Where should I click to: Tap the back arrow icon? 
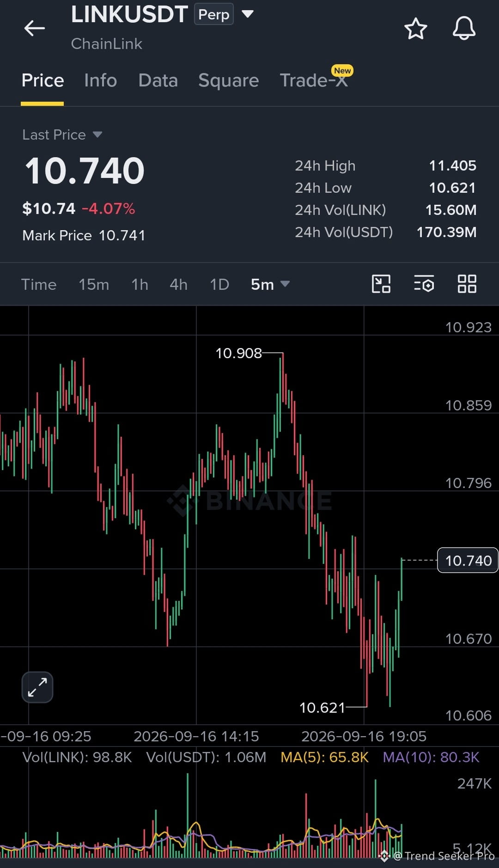coord(35,28)
